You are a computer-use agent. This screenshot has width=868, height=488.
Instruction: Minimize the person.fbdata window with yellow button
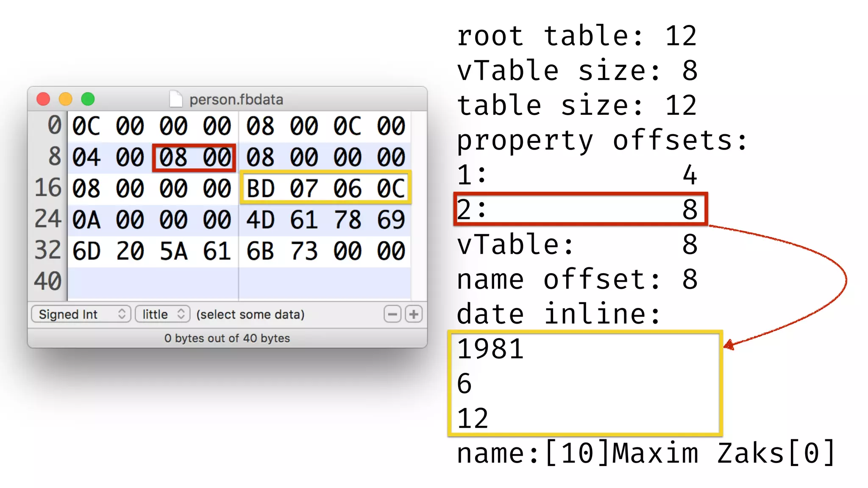[x=65, y=99]
